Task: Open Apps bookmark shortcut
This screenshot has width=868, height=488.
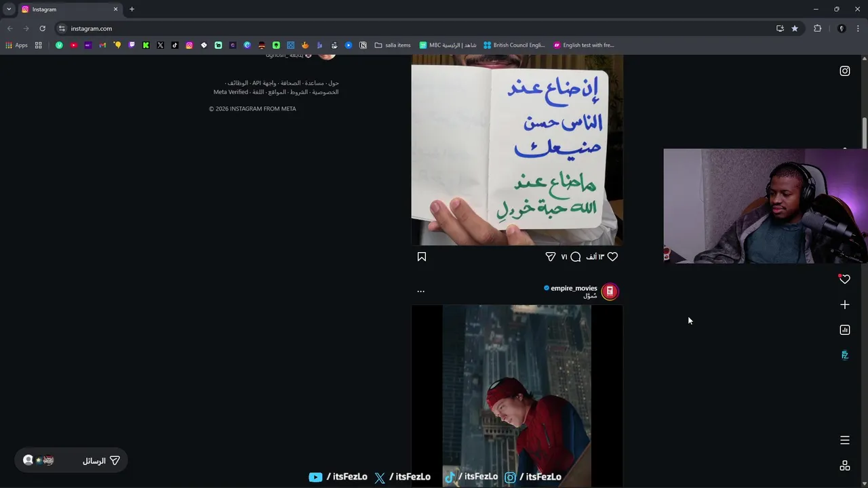Action: (17, 45)
